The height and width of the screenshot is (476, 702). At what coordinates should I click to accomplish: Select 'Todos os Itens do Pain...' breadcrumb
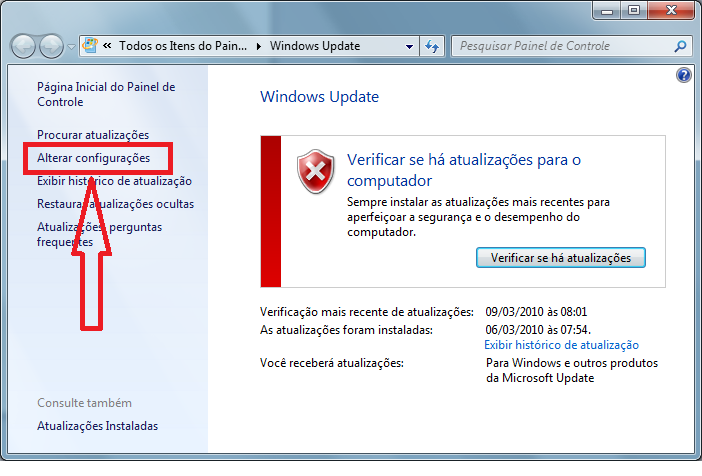pos(183,46)
